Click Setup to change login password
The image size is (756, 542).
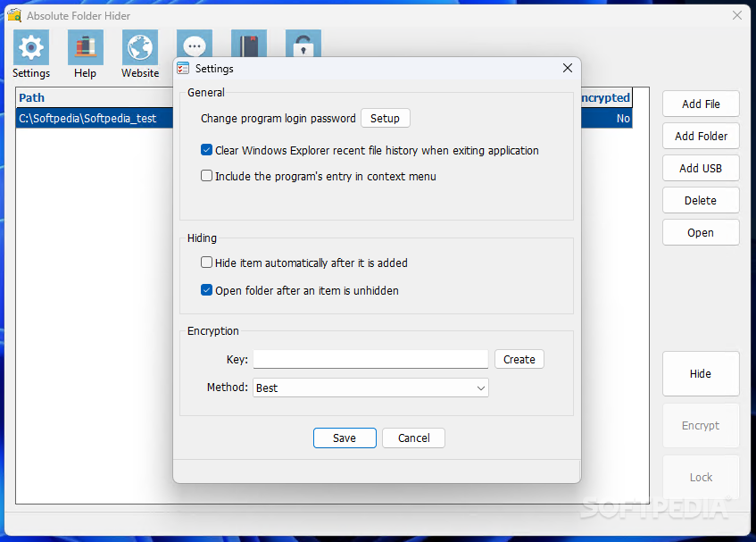386,118
